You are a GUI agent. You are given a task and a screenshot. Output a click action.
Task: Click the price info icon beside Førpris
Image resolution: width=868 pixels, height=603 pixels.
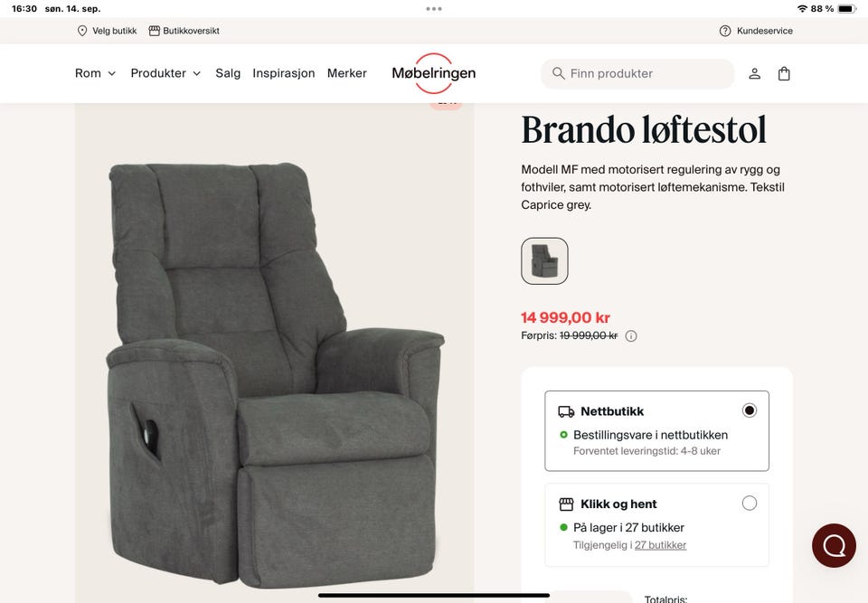[630, 336]
